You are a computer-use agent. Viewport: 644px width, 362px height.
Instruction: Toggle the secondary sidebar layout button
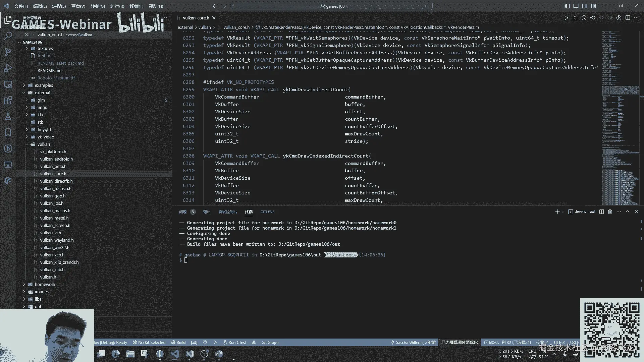(585, 6)
